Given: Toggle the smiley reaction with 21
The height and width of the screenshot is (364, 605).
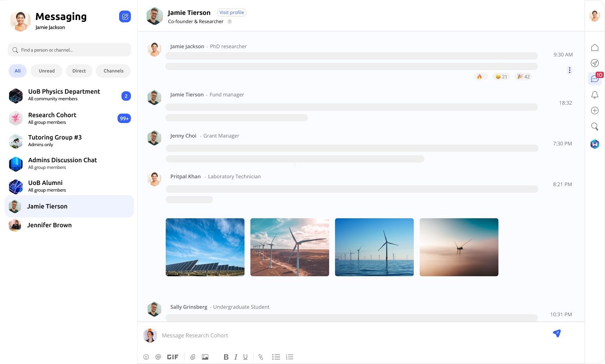Looking at the screenshot, I should point(501,76).
